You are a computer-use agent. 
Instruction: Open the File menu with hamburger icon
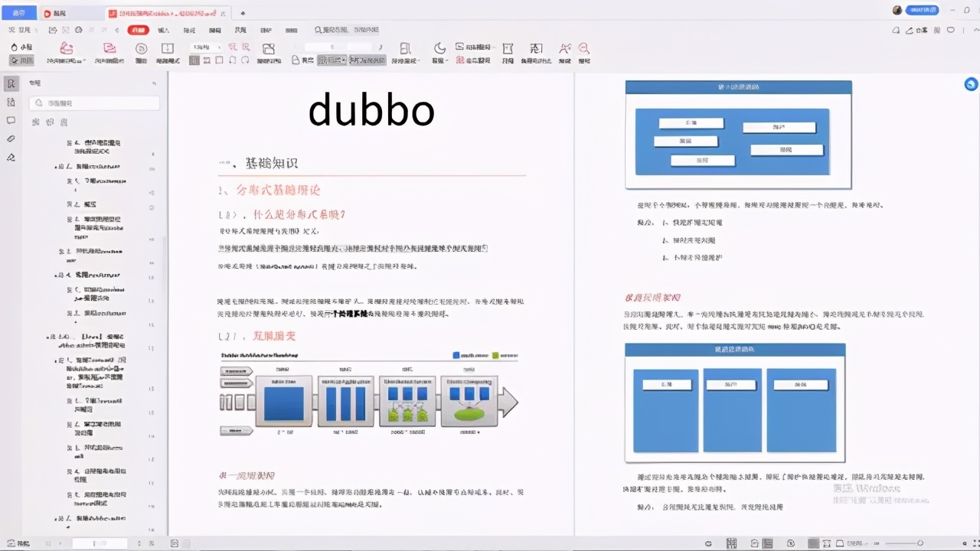click(20, 30)
